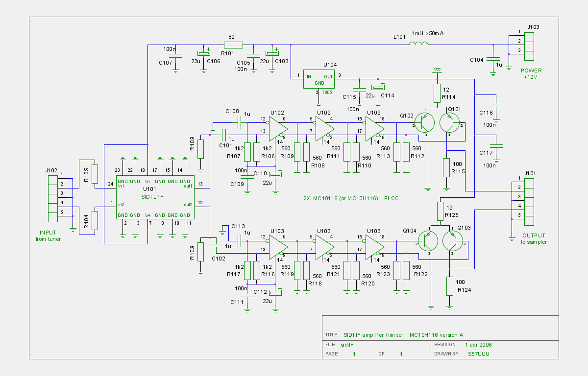This screenshot has width=588, height=376.
Task: Select resistor R114 below Vcc
Action: pos(437,93)
